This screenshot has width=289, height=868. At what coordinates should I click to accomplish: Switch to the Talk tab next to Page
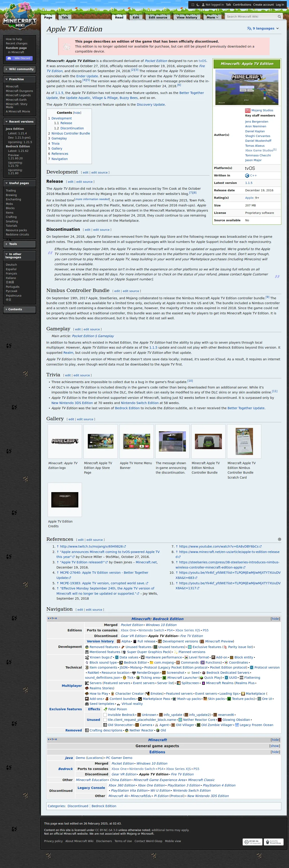pyautogui.click(x=65, y=18)
